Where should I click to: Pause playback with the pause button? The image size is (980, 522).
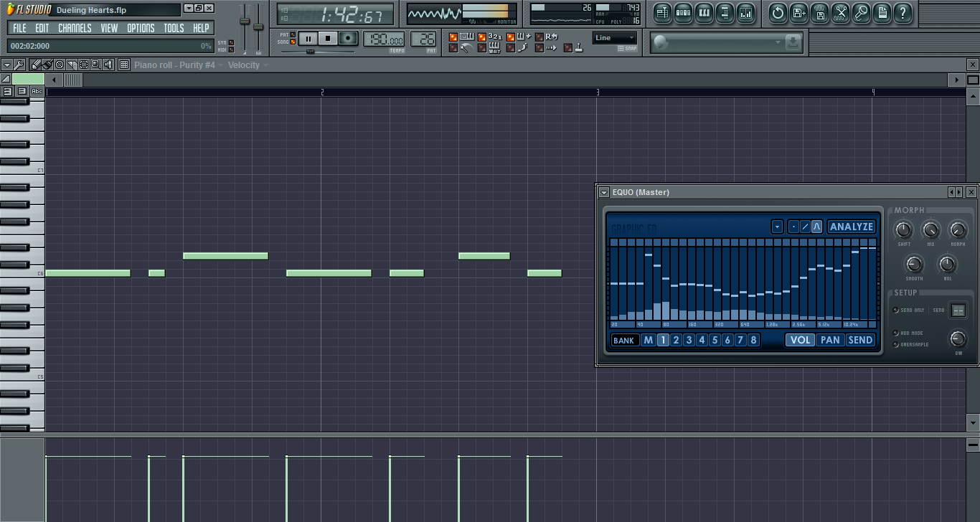click(308, 39)
